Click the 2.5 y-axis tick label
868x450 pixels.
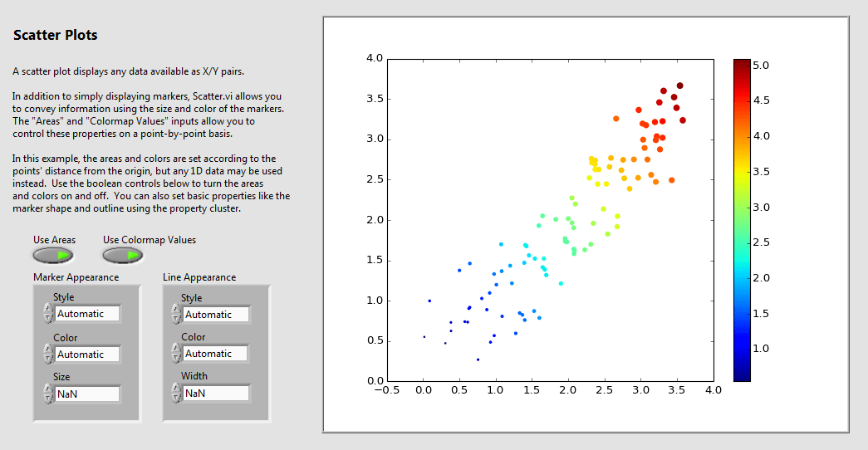(375, 179)
